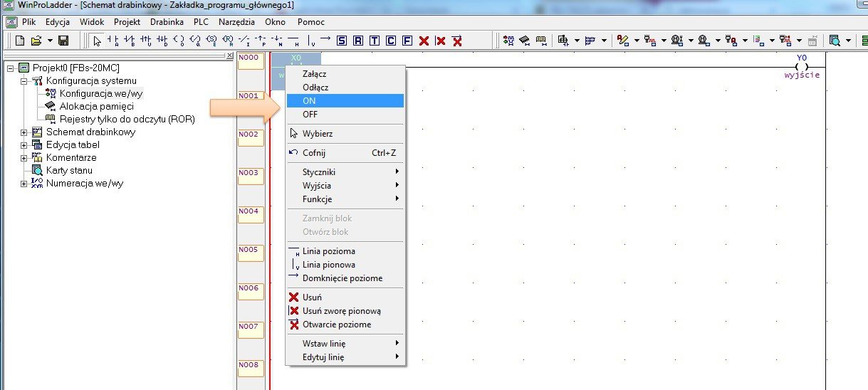Pick the normally closed contact (B) tool

pyautogui.click(x=130, y=41)
